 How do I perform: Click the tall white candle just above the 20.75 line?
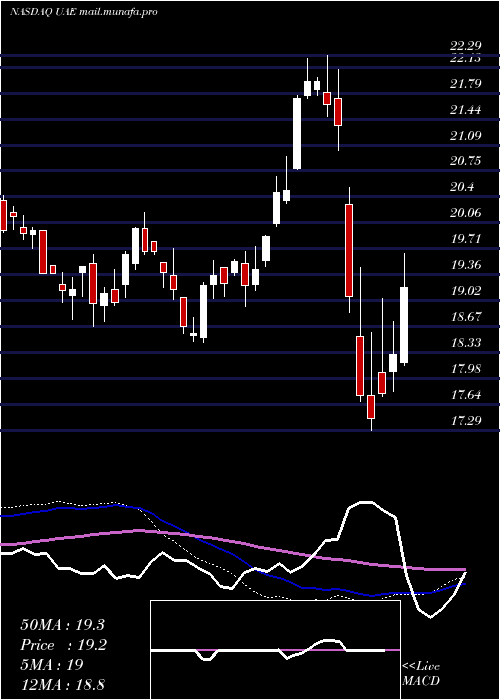(x=297, y=133)
